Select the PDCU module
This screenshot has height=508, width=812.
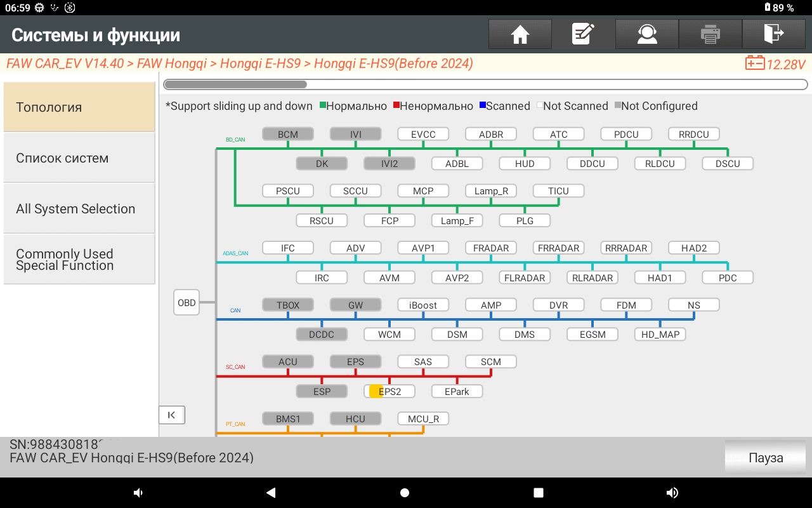[626, 134]
